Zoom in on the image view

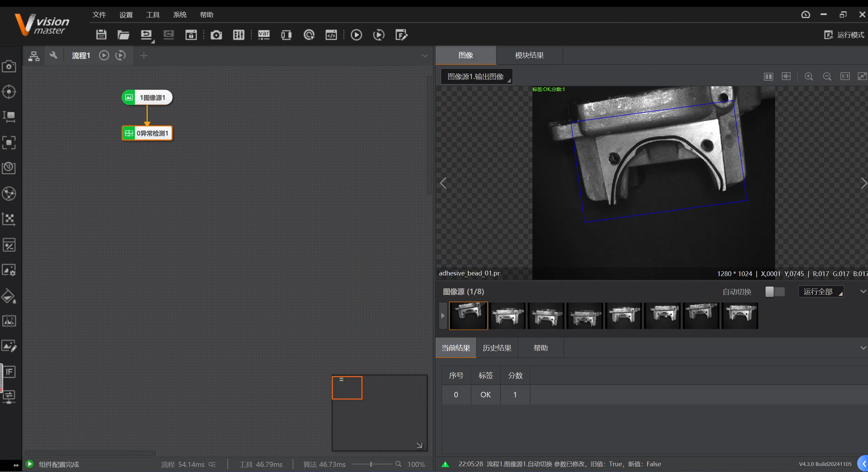tap(809, 76)
